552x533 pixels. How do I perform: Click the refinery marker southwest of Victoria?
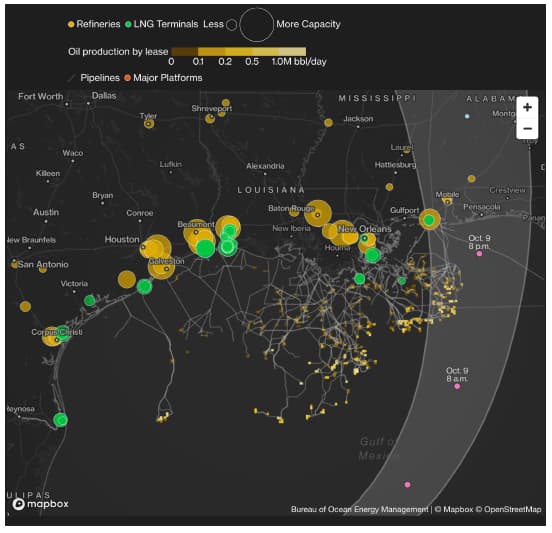coord(25,306)
